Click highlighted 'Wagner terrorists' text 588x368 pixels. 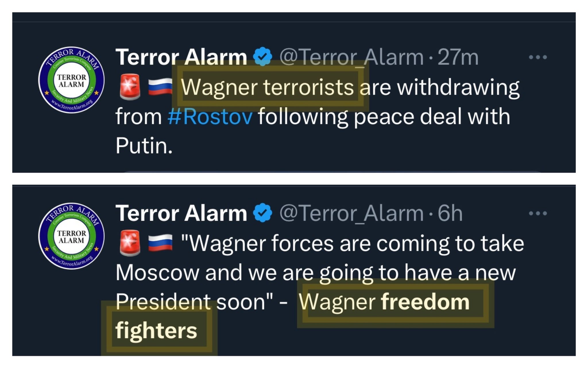[x=268, y=87]
